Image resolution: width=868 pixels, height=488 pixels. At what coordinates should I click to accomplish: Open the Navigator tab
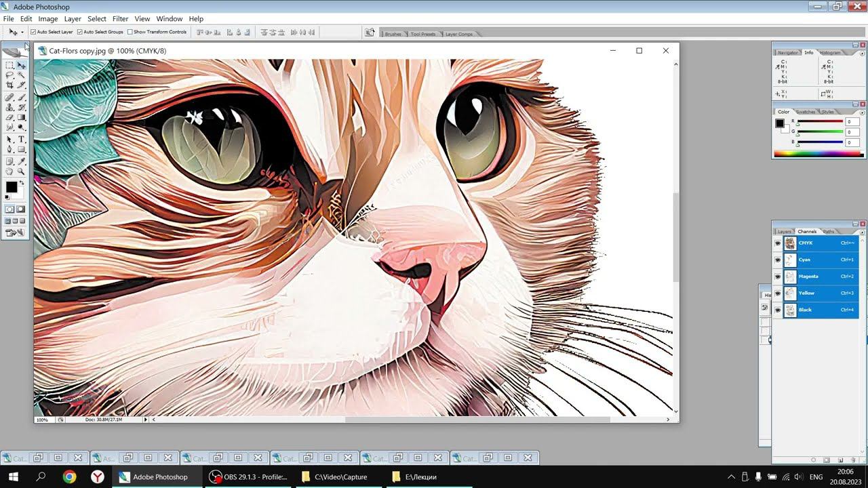click(x=788, y=52)
